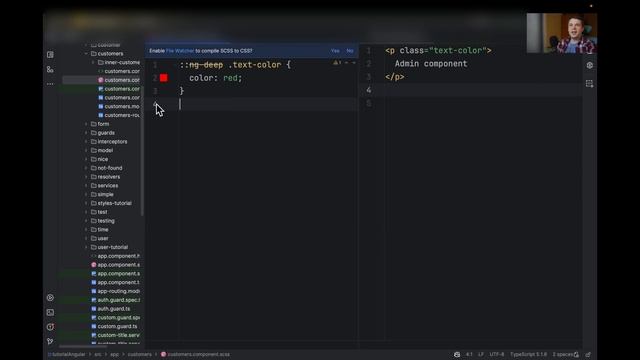The image size is (640, 360).
Task: Expand the model folder
Action: click(x=86, y=151)
